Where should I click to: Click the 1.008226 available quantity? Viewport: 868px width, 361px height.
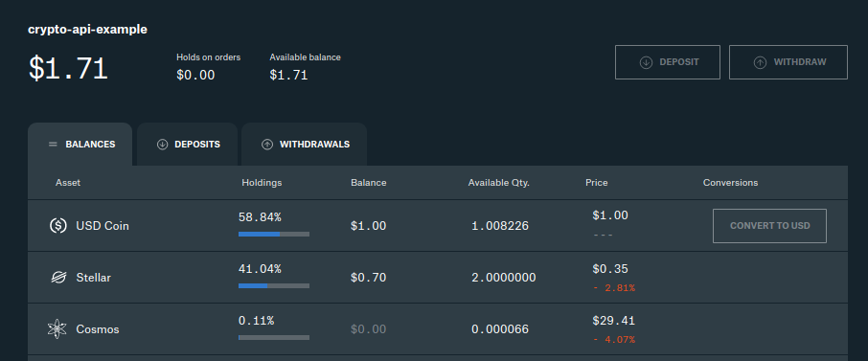(500, 226)
